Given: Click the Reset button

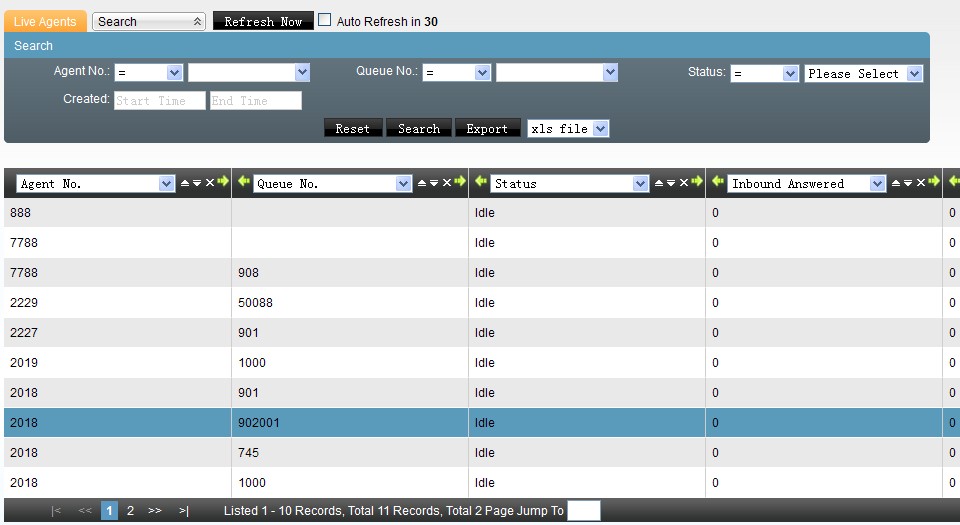Looking at the screenshot, I should point(353,128).
